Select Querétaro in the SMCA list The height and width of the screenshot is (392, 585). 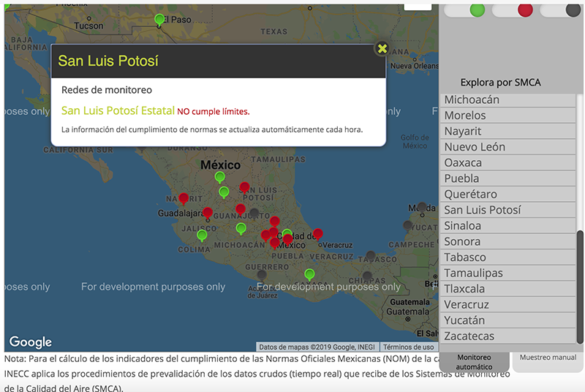(507, 195)
